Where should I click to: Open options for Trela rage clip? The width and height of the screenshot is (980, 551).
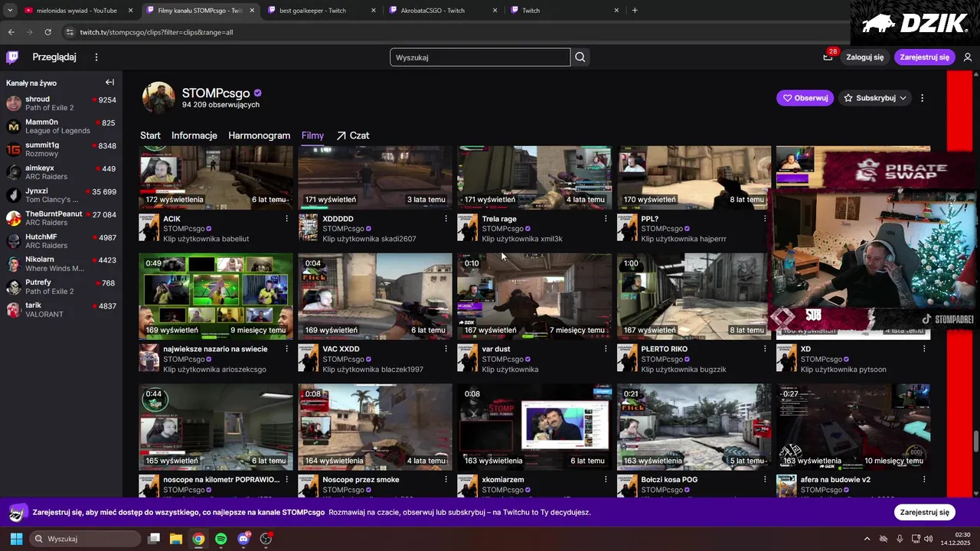tap(606, 219)
